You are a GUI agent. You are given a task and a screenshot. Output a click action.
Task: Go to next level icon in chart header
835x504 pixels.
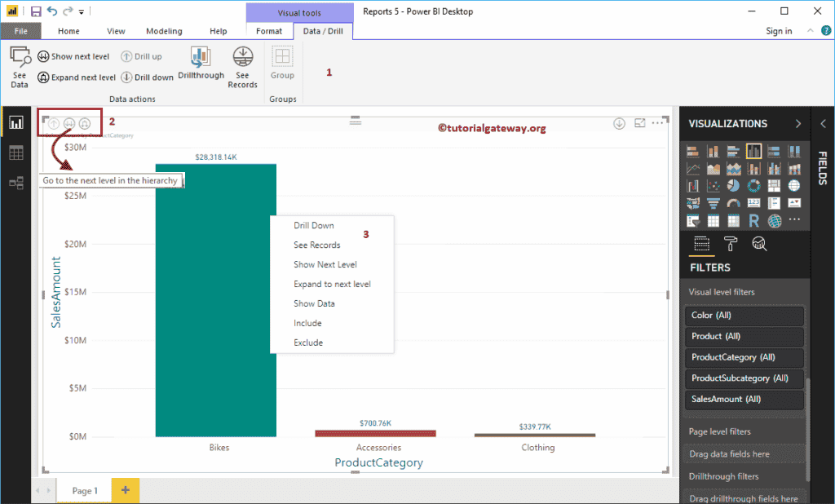coord(69,124)
